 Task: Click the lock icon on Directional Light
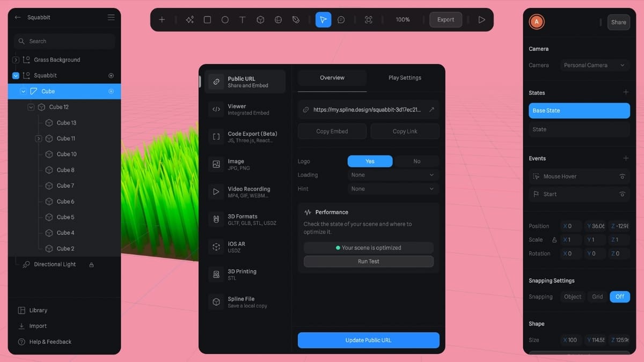point(91,264)
